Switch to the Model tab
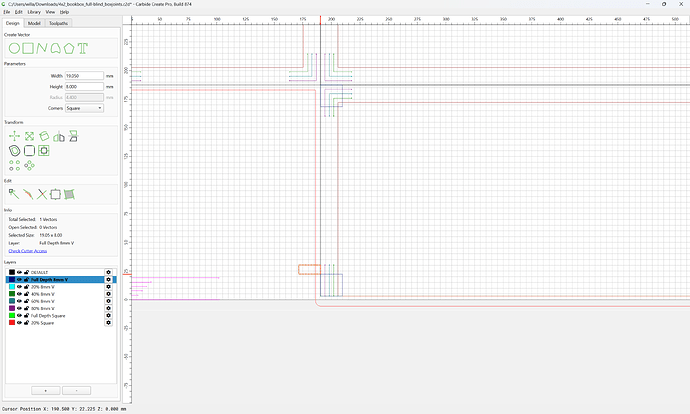 coord(34,23)
